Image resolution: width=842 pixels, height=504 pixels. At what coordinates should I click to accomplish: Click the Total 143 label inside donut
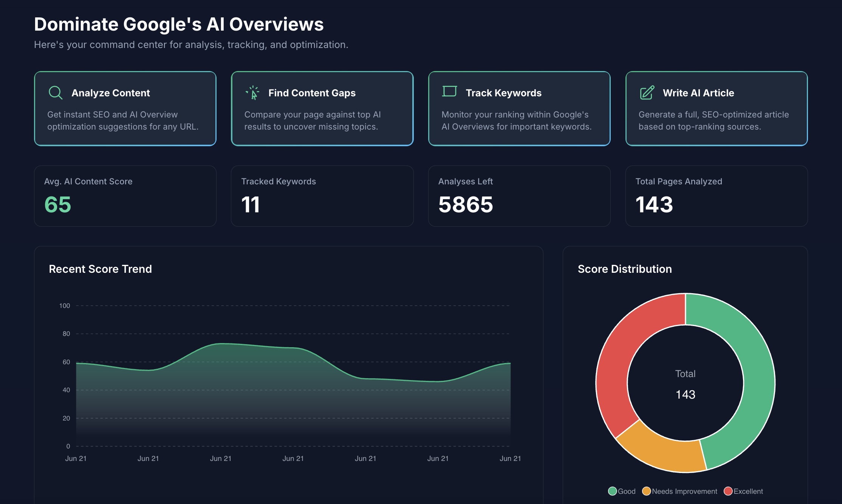tap(685, 384)
